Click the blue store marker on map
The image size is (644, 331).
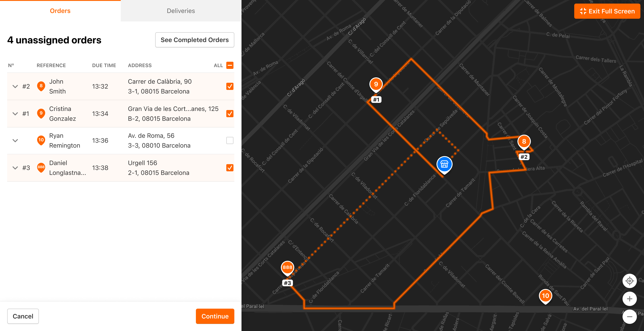(444, 164)
